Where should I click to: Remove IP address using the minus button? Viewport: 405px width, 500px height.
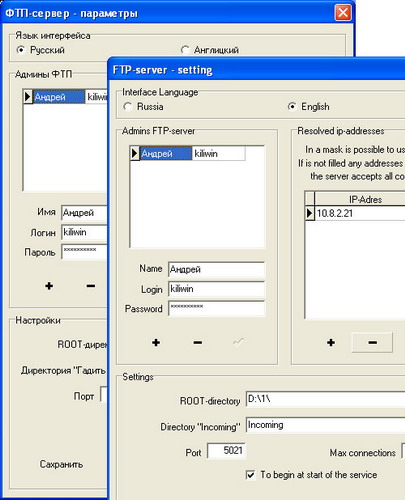pyautogui.click(x=372, y=342)
